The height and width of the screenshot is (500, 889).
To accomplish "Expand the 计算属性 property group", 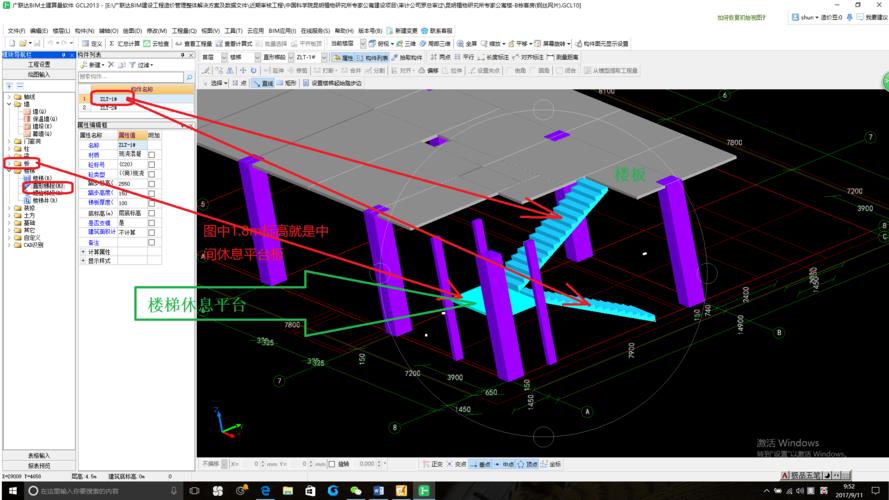I will 84,251.
